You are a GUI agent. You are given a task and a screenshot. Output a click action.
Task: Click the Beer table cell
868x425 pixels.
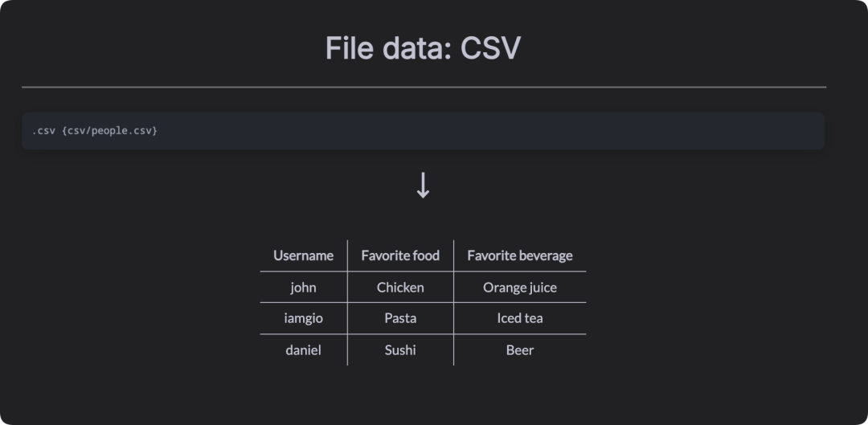[520, 349]
